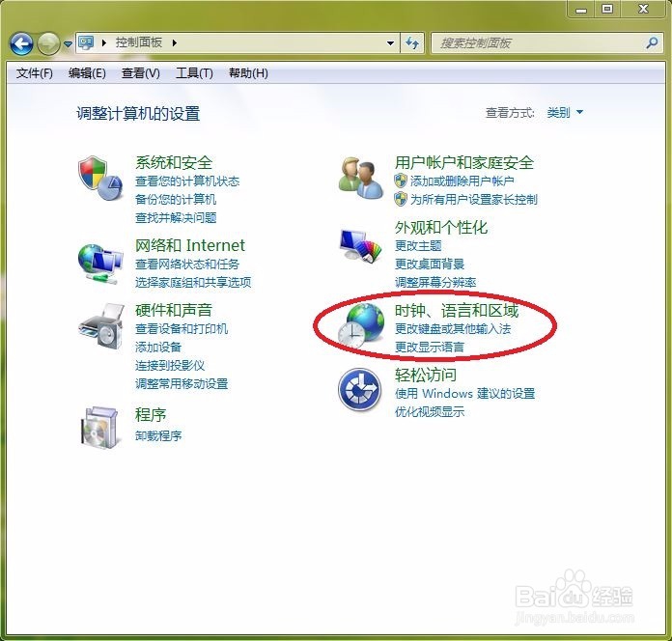Open the 查看(V) menu
This screenshot has height=641, width=672.
141,73
